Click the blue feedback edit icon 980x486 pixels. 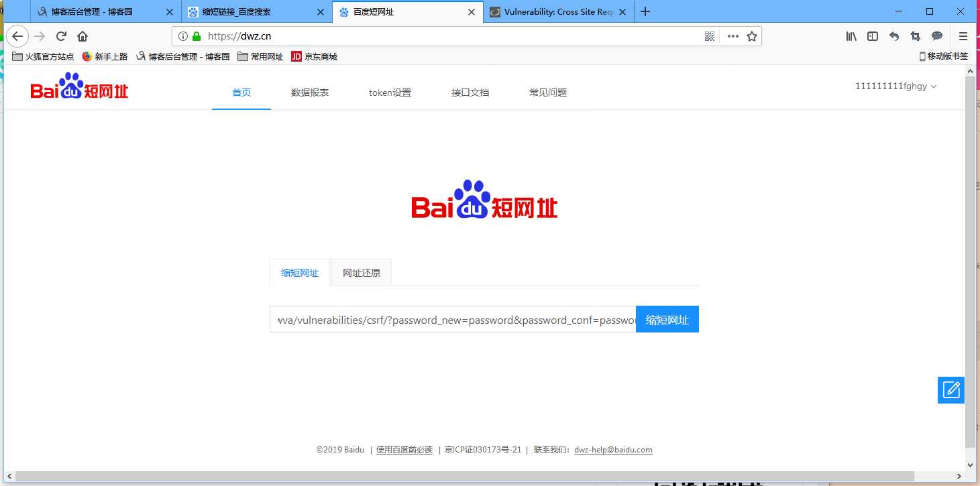tap(951, 389)
